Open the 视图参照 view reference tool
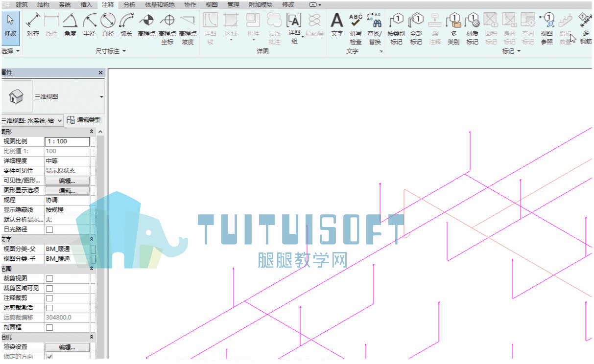 point(546,29)
